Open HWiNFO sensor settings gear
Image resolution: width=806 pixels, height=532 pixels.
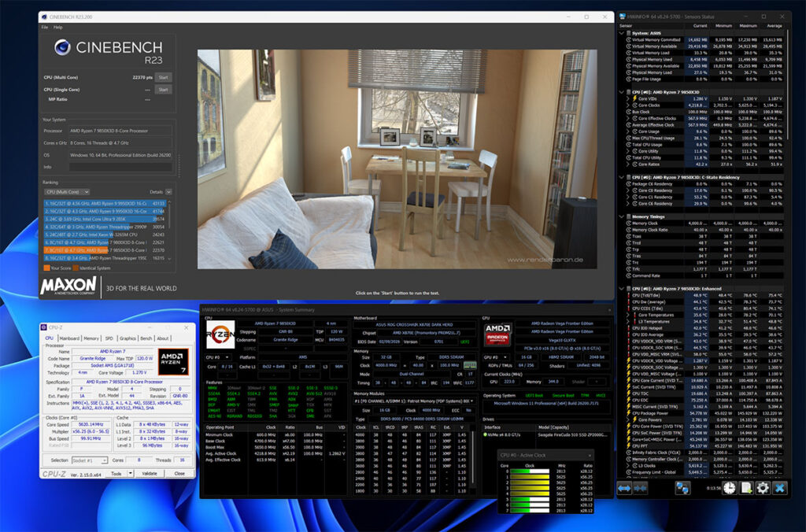pyautogui.click(x=762, y=488)
